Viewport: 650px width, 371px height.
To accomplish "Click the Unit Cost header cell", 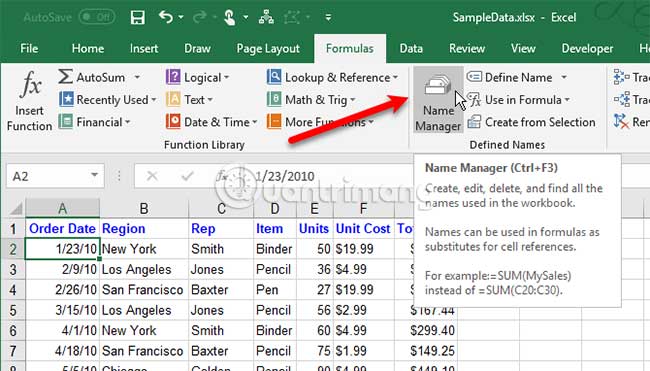I will [x=364, y=228].
